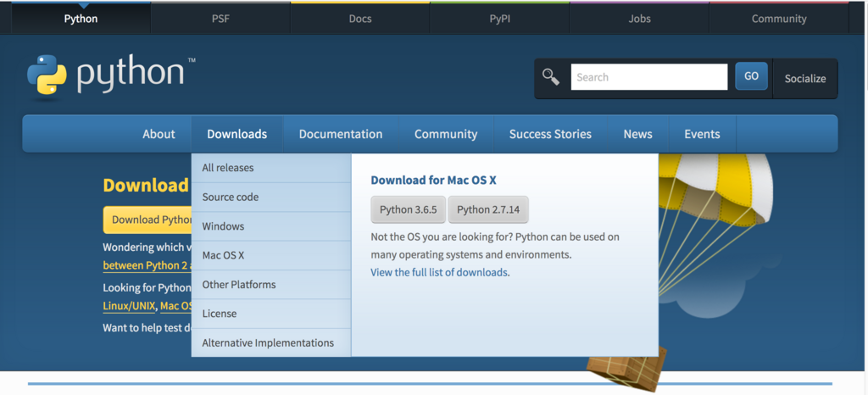
Task: Open the Documentation navigation menu
Action: (341, 134)
